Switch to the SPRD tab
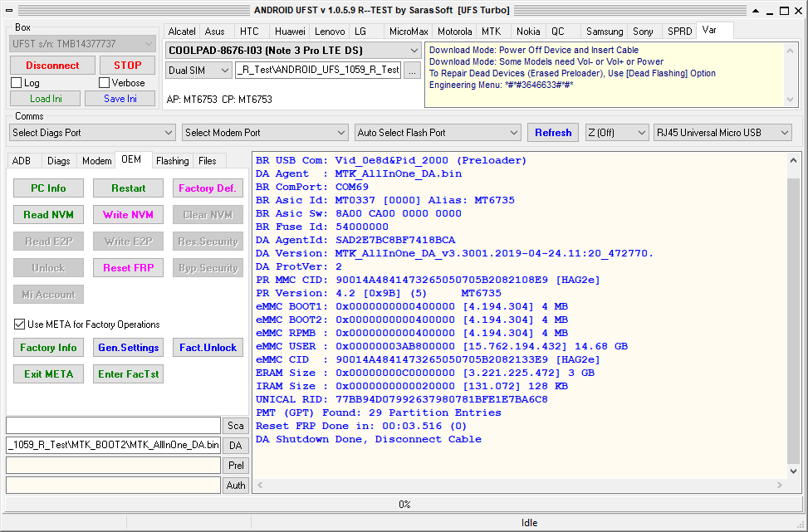 pyautogui.click(x=679, y=32)
